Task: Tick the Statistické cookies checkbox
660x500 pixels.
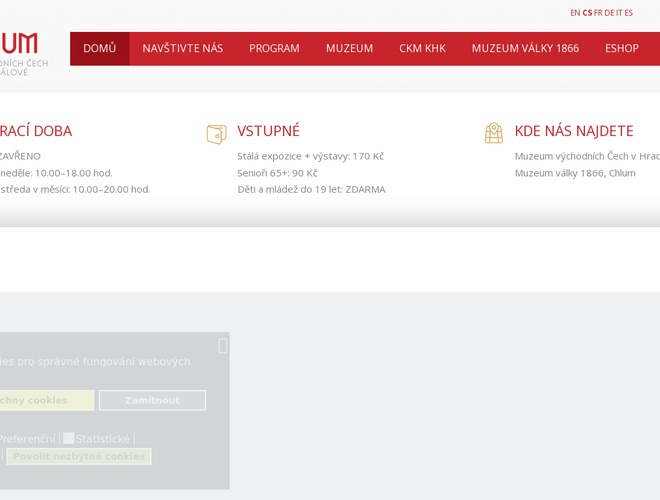Action: pyautogui.click(x=69, y=438)
